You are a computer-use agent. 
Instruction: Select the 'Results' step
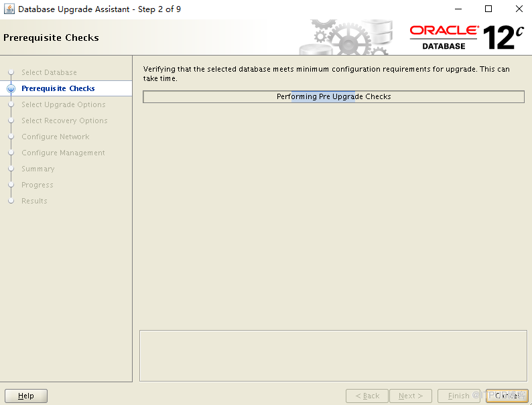[x=34, y=201]
